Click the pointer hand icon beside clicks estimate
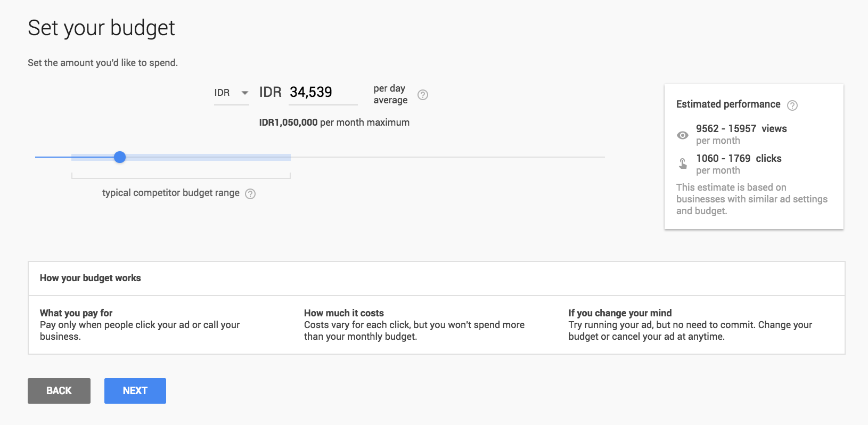Viewport: 868px width, 425px height. (x=683, y=164)
